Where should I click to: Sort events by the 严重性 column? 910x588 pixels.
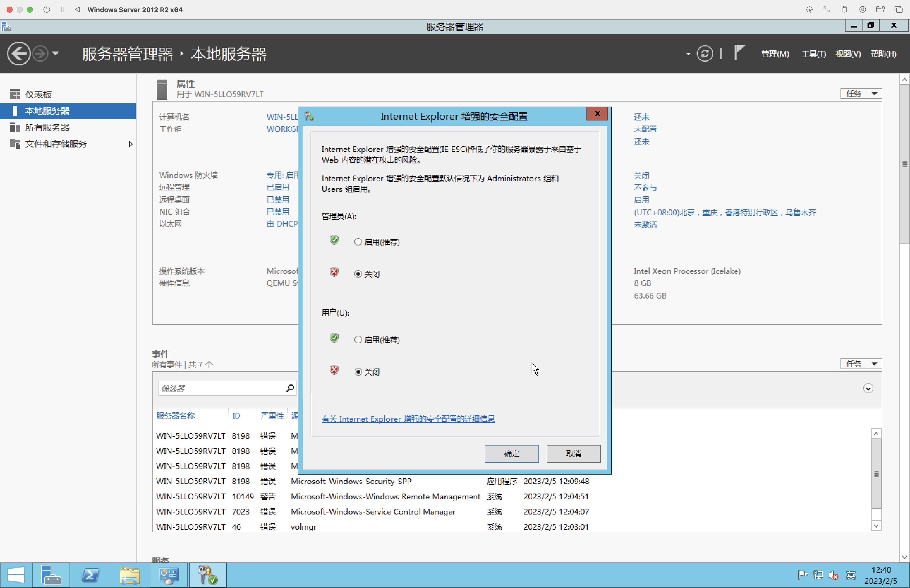[x=272, y=415]
